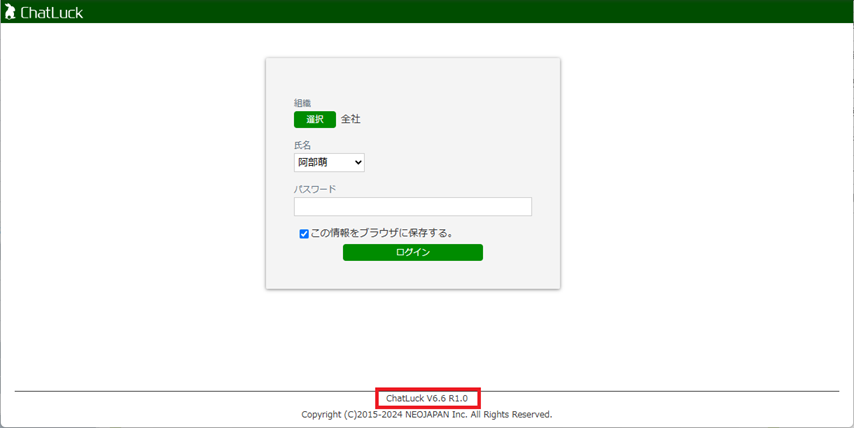
Task: Click the NEOJAPAN copyright footer text
Action: (x=427, y=415)
